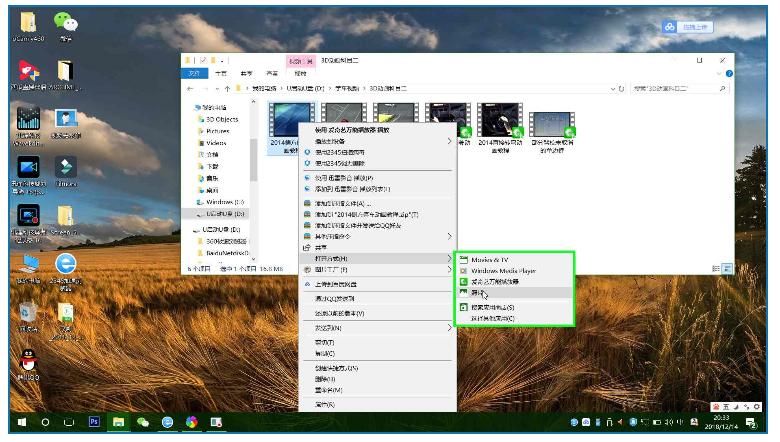This screenshot has height=442, width=780.
Task: Click the drag-to-upload cloud button
Action: pos(688,27)
